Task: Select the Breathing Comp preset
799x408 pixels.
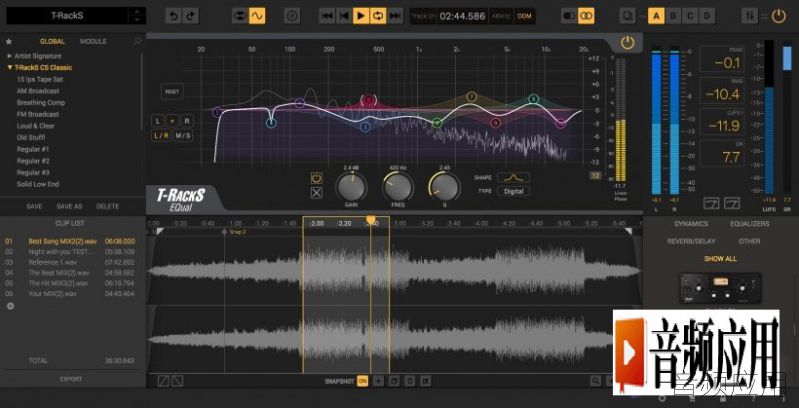Action: click(41, 102)
